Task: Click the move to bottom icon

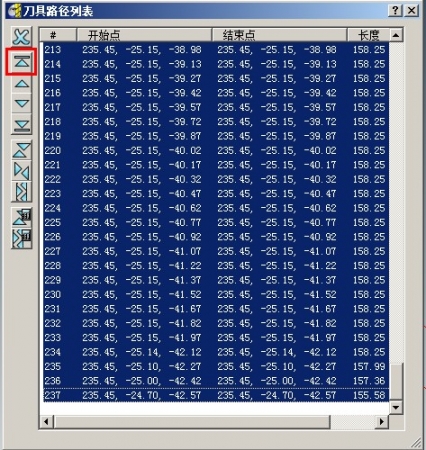Action: point(22,125)
